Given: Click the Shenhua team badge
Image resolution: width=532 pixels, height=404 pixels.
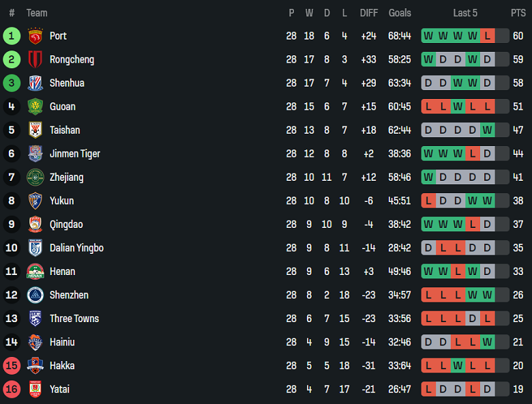Looking at the screenshot, I should coord(35,83).
